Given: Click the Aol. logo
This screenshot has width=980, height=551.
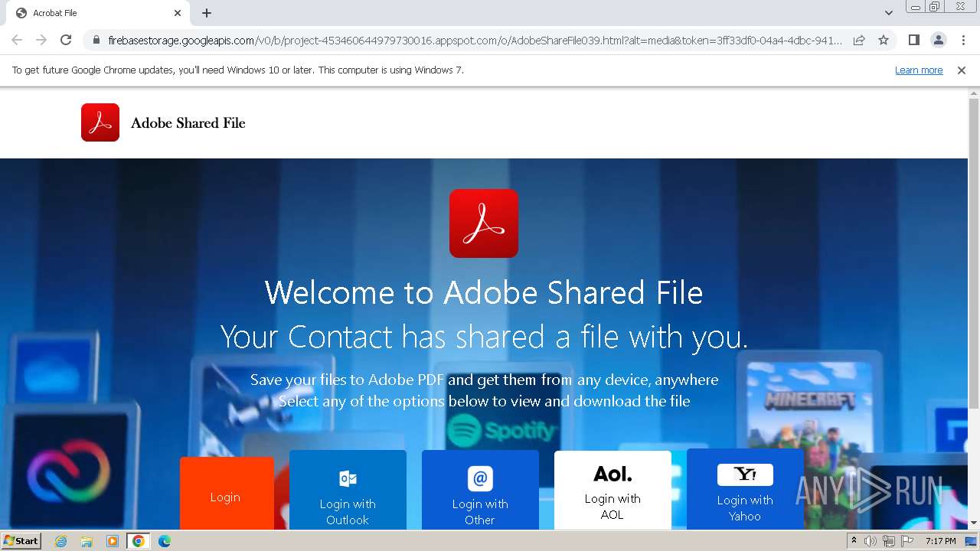Looking at the screenshot, I should point(612,474).
